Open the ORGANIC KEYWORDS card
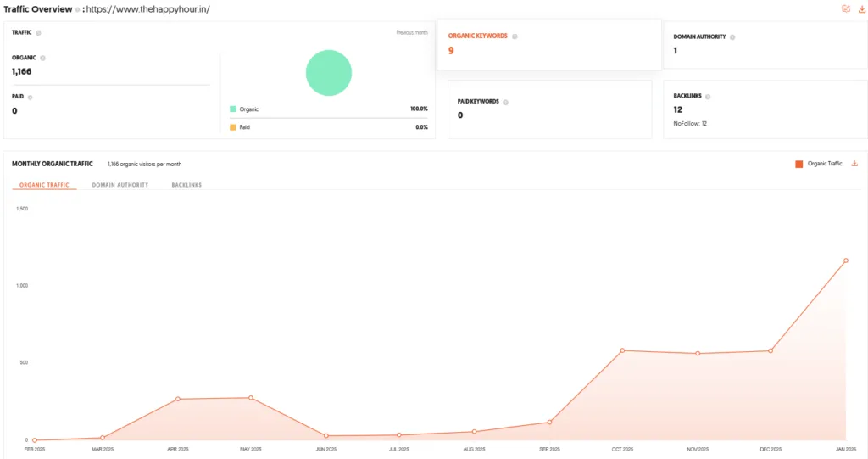Image resolution: width=868 pixels, height=459 pixels. pyautogui.click(x=549, y=44)
